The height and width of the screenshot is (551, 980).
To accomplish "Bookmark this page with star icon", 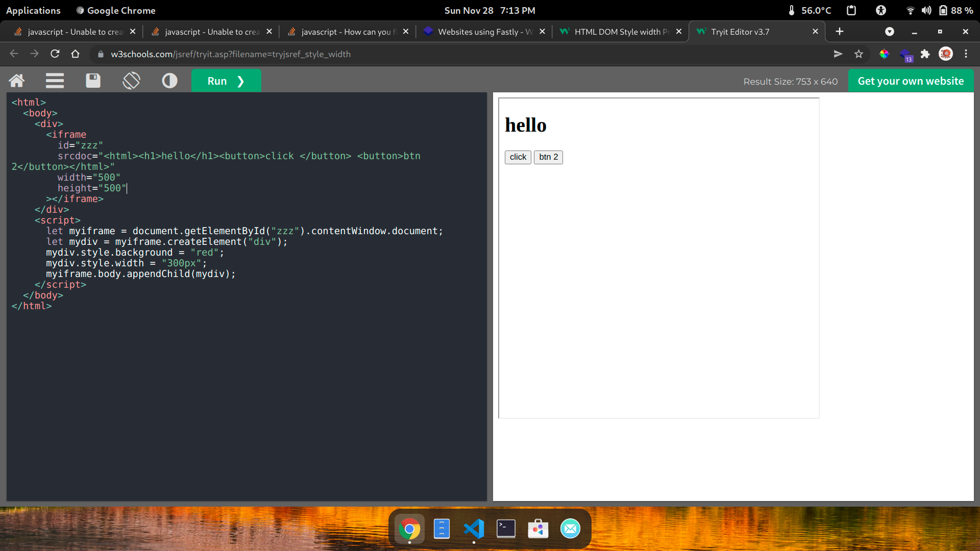I will (x=859, y=54).
